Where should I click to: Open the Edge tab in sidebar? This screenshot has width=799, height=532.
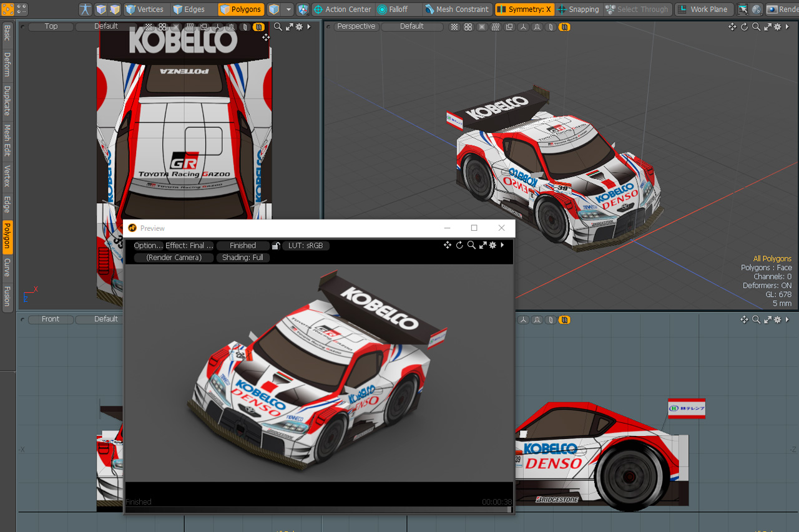coord(7,205)
